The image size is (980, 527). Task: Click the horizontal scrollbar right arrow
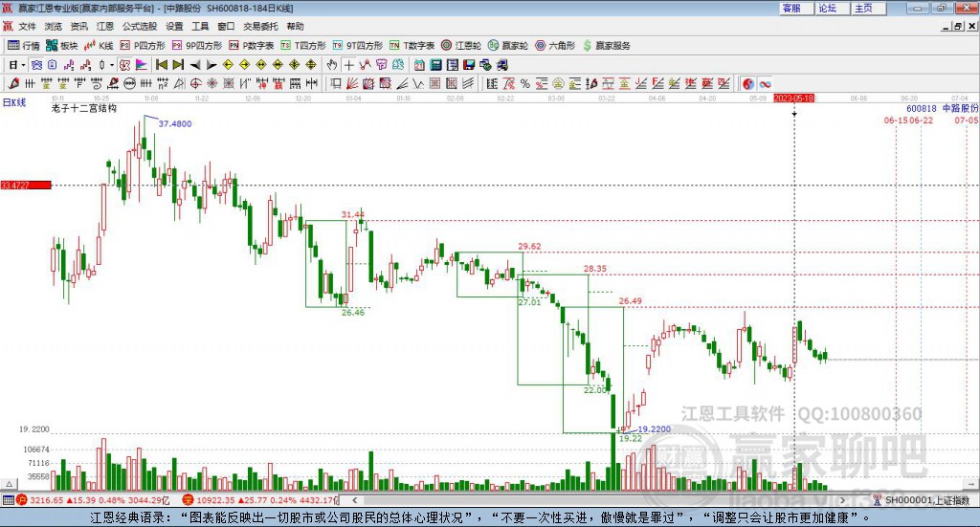point(842,500)
